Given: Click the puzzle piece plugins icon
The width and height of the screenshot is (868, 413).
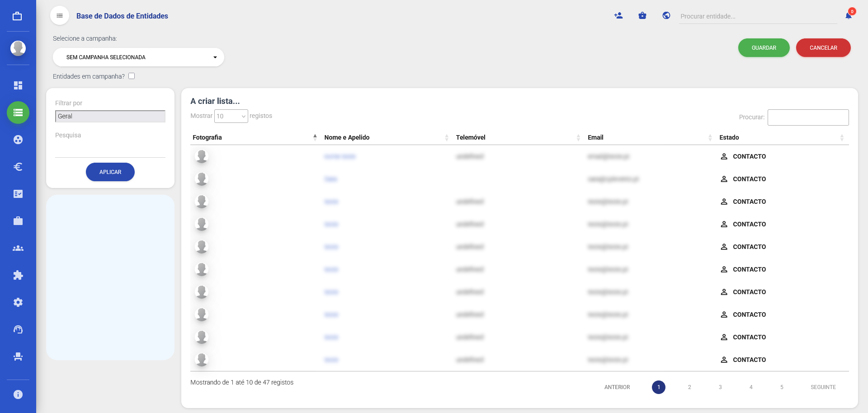Looking at the screenshot, I should (x=18, y=275).
